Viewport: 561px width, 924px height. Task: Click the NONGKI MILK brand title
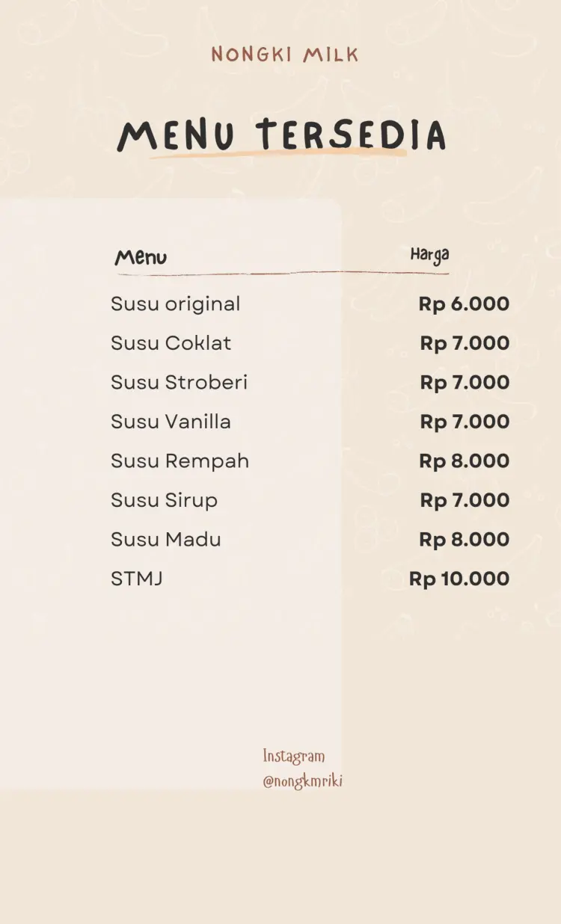(x=284, y=55)
